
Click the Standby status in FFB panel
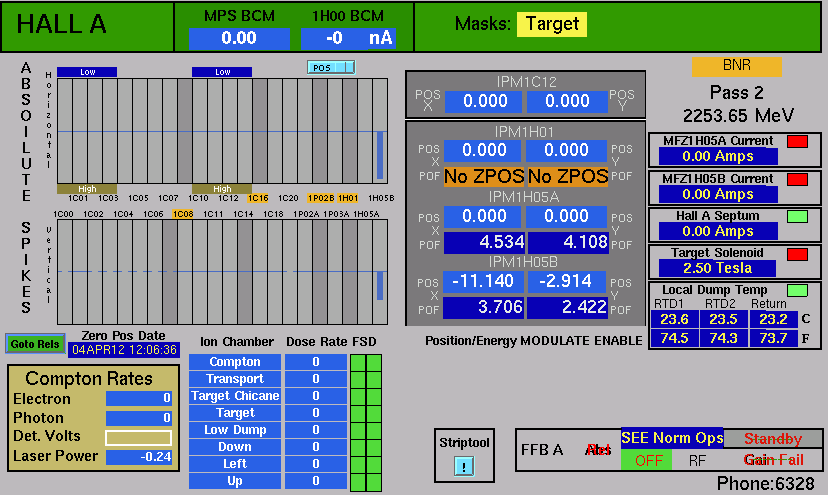coord(773,438)
